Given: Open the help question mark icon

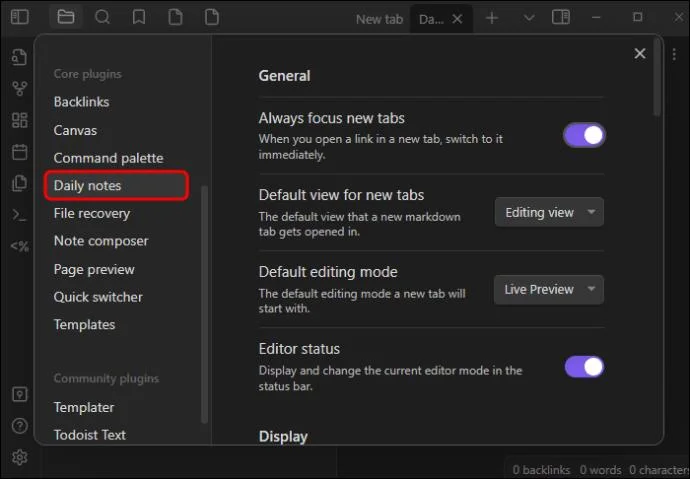Looking at the screenshot, I should point(19,426).
